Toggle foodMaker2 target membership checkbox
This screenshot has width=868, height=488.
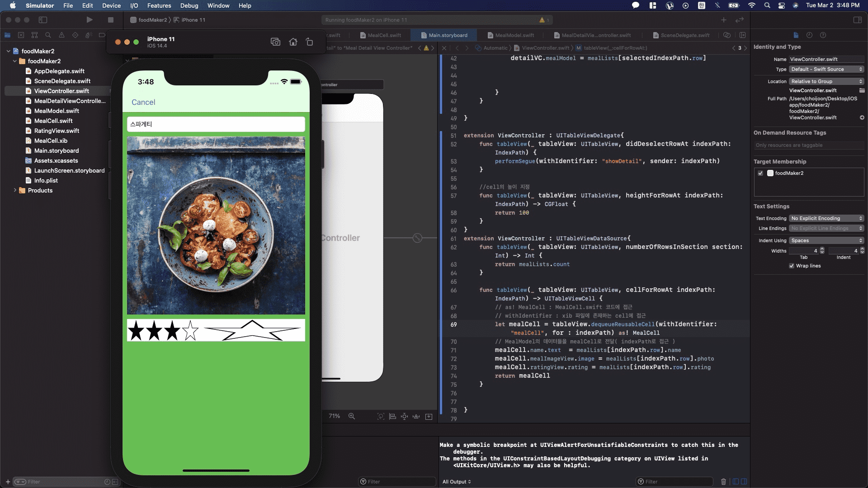(x=760, y=173)
